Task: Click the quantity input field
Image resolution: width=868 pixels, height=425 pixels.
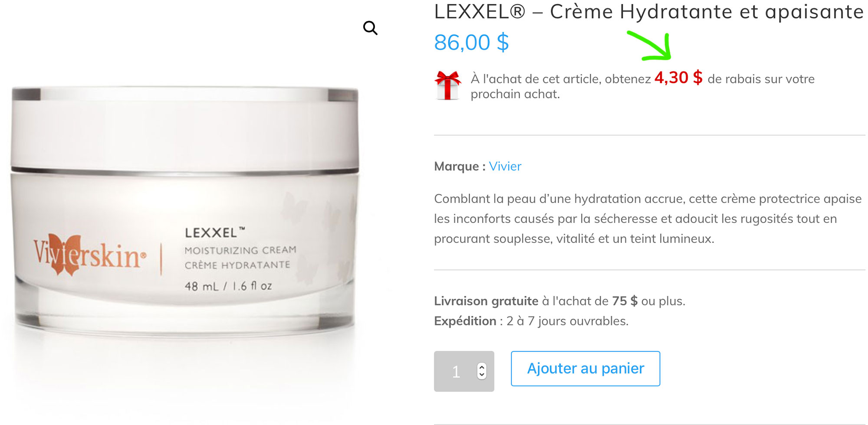Action: [464, 371]
